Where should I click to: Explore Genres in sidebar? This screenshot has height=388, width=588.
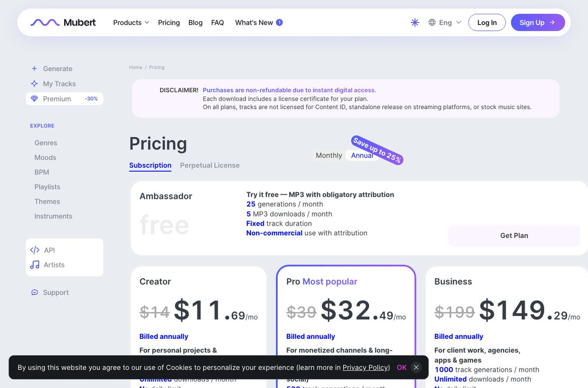[x=46, y=143]
